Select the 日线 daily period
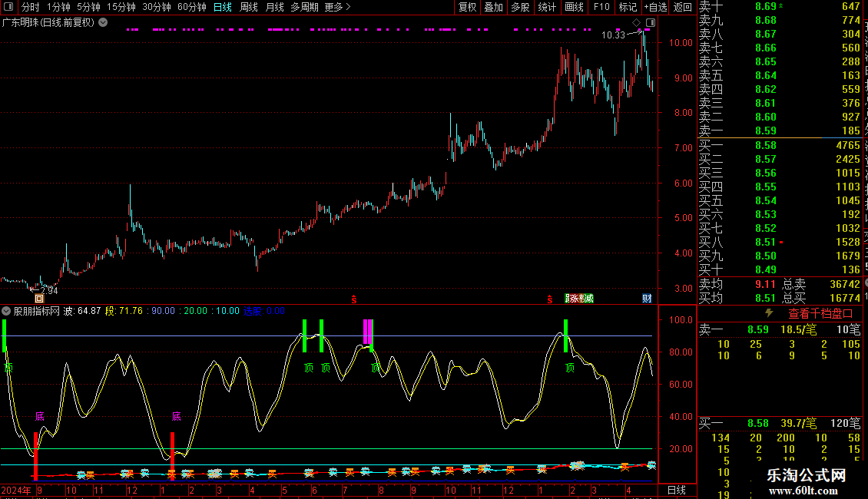Viewport: 868px width, 499px height. pyautogui.click(x=223, y=7)
